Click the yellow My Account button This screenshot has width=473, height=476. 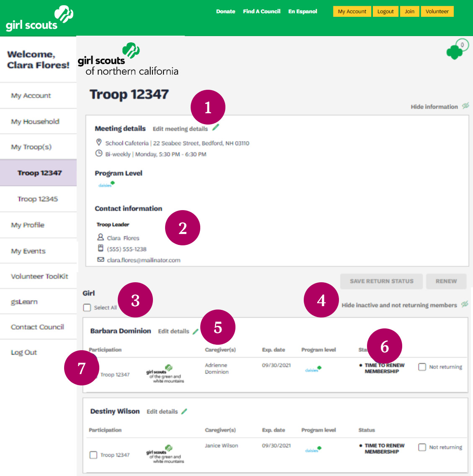[352, 12]
